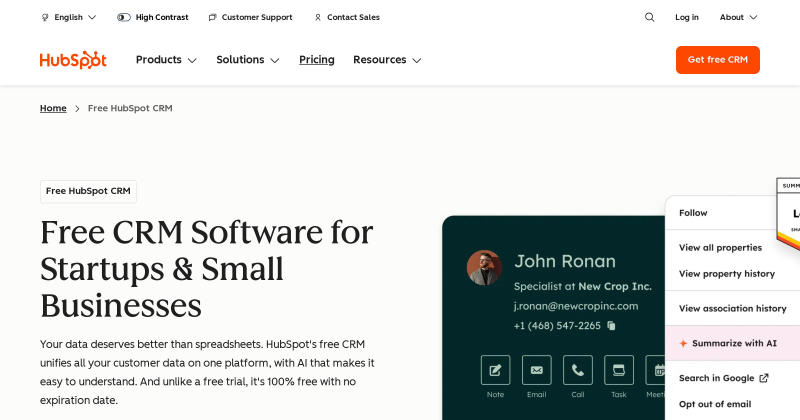Click the Email envelope icon

coord(537,370)
